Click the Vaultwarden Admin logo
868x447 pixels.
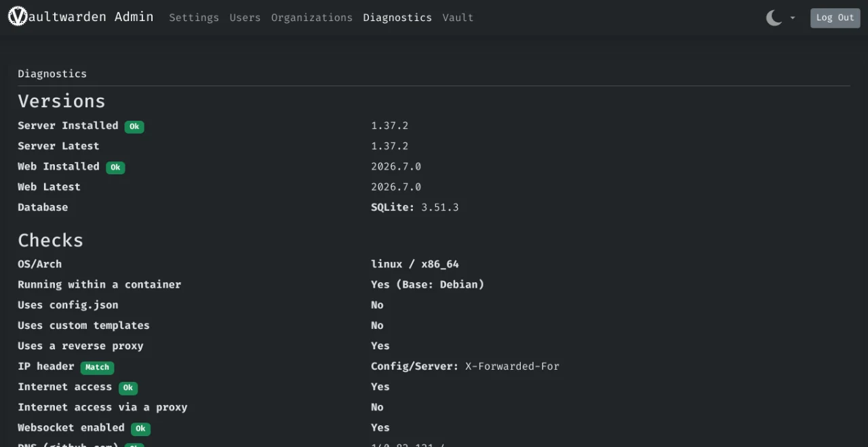[81, 17]
